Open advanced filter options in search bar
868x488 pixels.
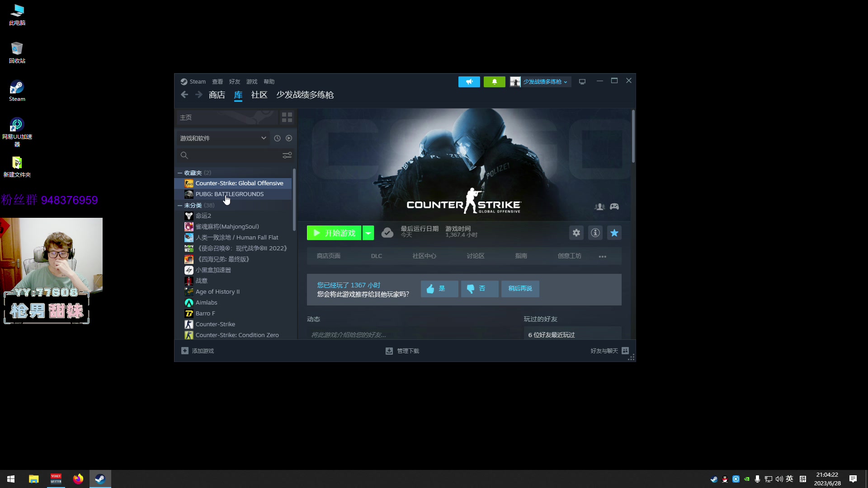tap(287, 155)
